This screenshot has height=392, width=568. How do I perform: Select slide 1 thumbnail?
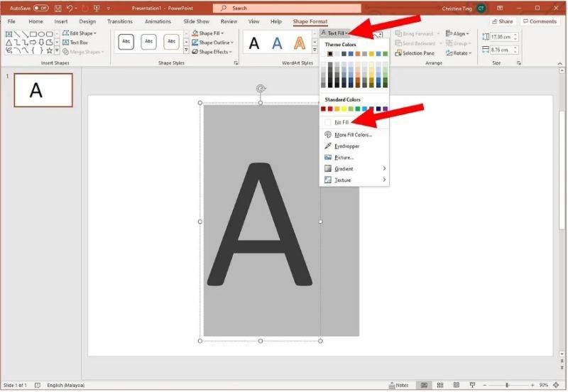tap(43, 90)
